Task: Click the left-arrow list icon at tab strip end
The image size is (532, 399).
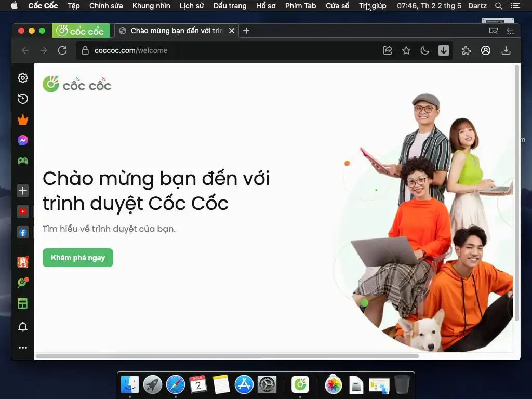Action: coord(510,31)
